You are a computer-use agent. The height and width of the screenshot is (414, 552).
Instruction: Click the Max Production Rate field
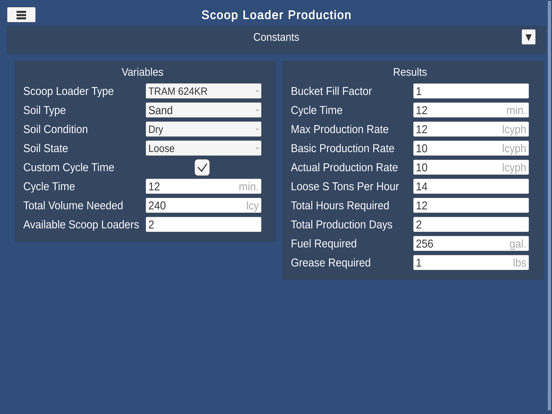[471, 129]
